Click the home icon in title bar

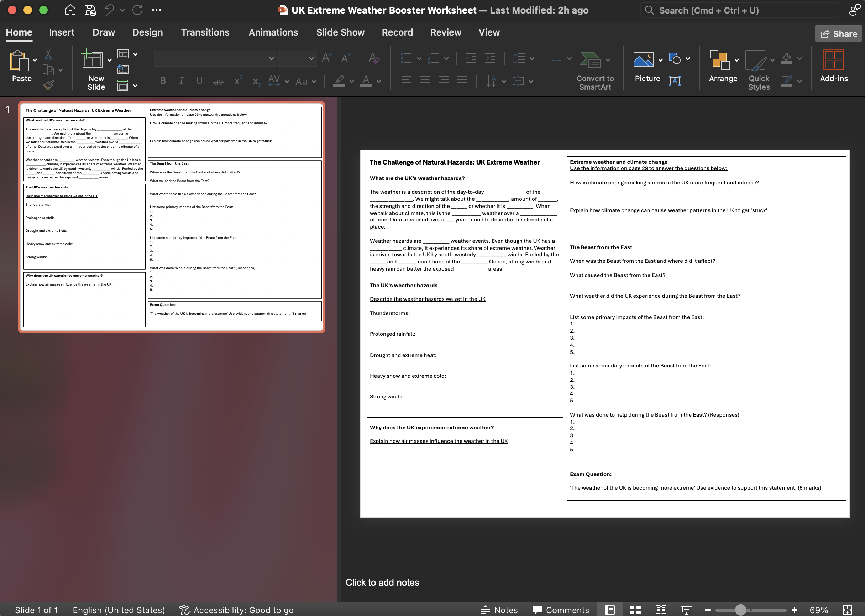pyautogui.click(x=70, y=10)
